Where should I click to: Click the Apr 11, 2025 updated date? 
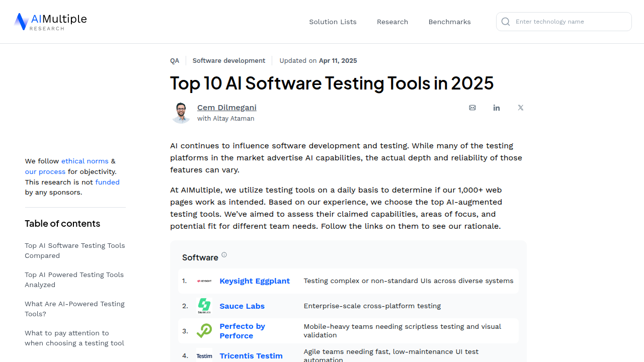click(338, 61)
